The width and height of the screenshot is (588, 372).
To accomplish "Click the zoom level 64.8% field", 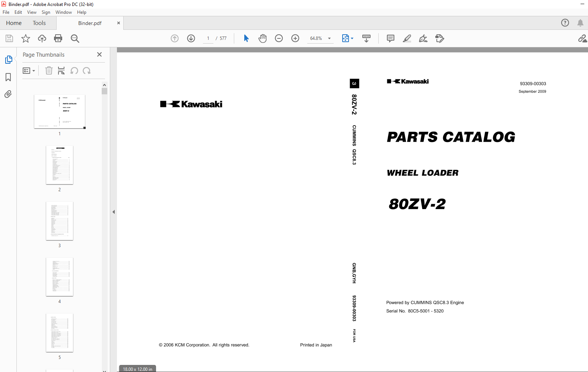I will [x=316, y=38].
